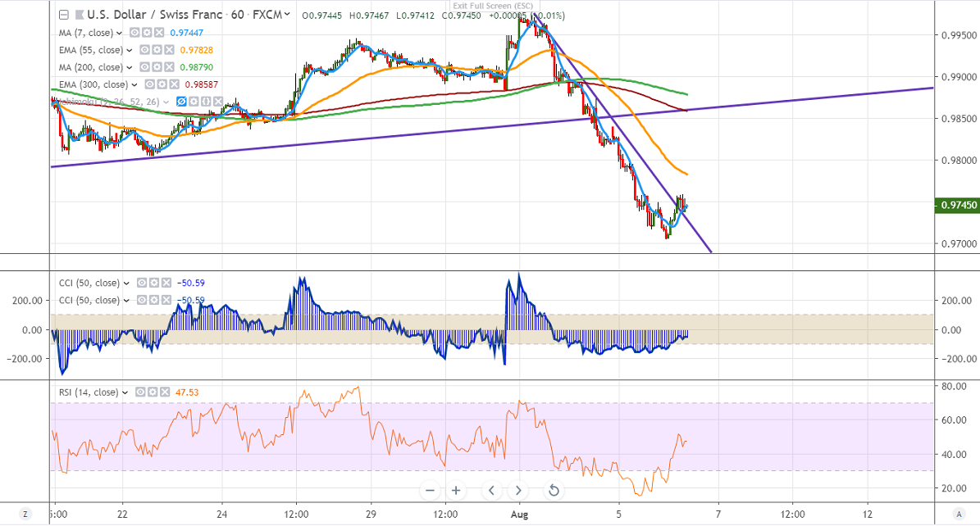Expand the FXCM symbol title dropdown
This screenshot has width=980, height=526.
pyautogui.click(x=287, y=15)
